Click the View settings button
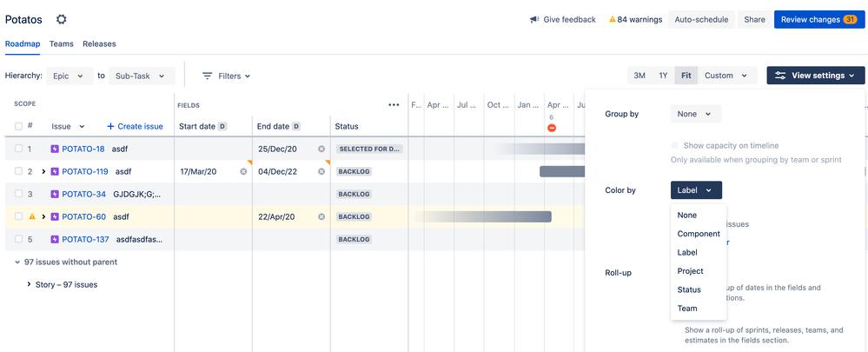This screenshot has height=352, width=868. click(815, 76)
